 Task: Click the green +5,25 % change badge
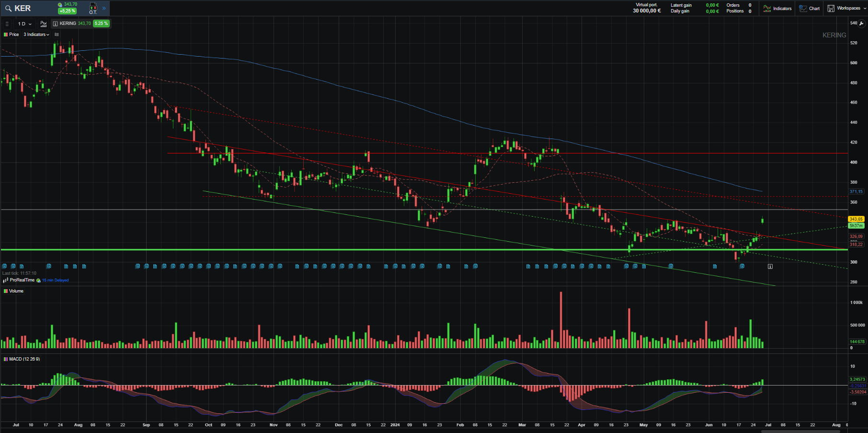click(67, 11)
